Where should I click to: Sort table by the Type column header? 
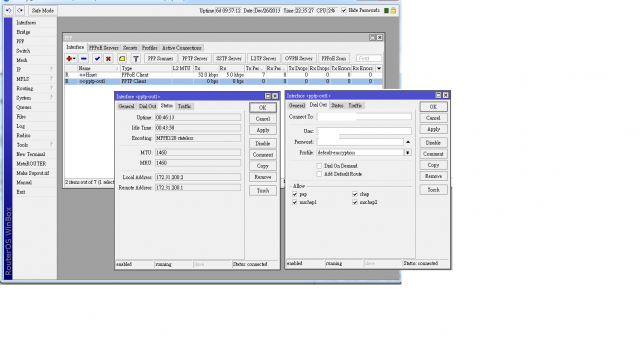146,69
